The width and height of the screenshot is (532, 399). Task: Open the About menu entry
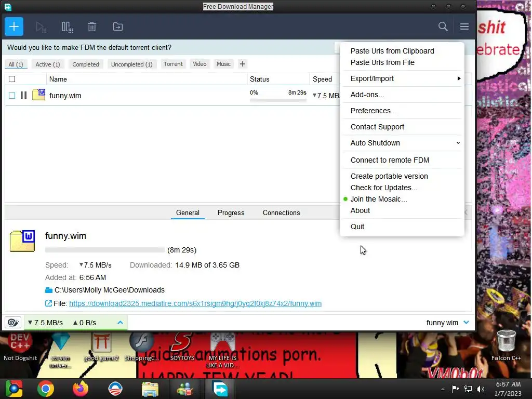(x=360, y=210)
